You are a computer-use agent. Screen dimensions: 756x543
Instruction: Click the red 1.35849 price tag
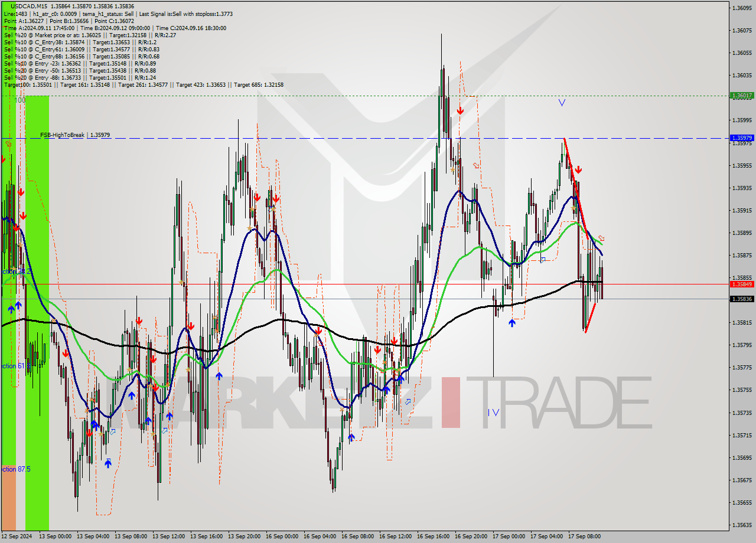(x=742, y=284)
